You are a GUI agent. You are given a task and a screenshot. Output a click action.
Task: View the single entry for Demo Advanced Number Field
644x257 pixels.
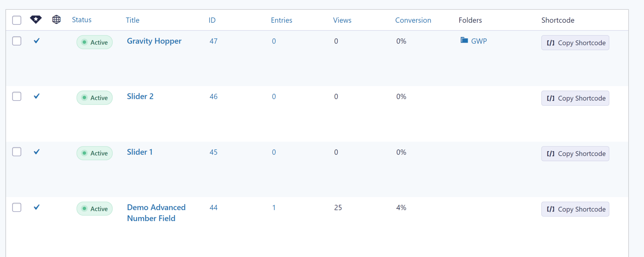[274, 207]
